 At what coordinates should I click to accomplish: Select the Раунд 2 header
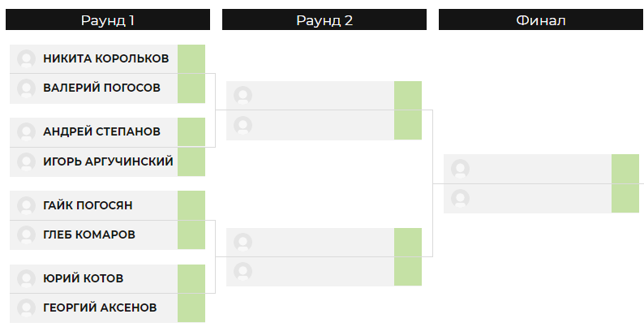(324, 19)
